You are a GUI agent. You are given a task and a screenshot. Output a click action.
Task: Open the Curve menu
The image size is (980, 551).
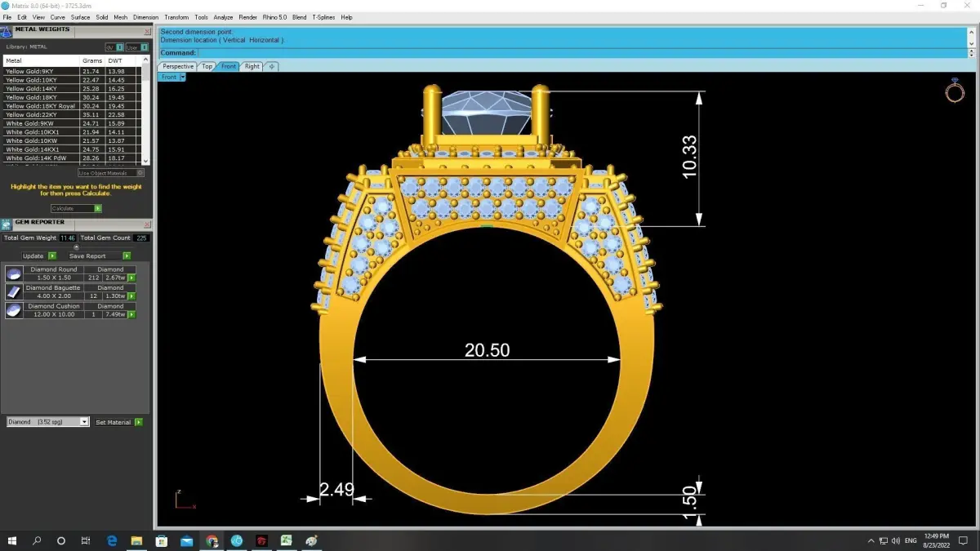[57, 17]
